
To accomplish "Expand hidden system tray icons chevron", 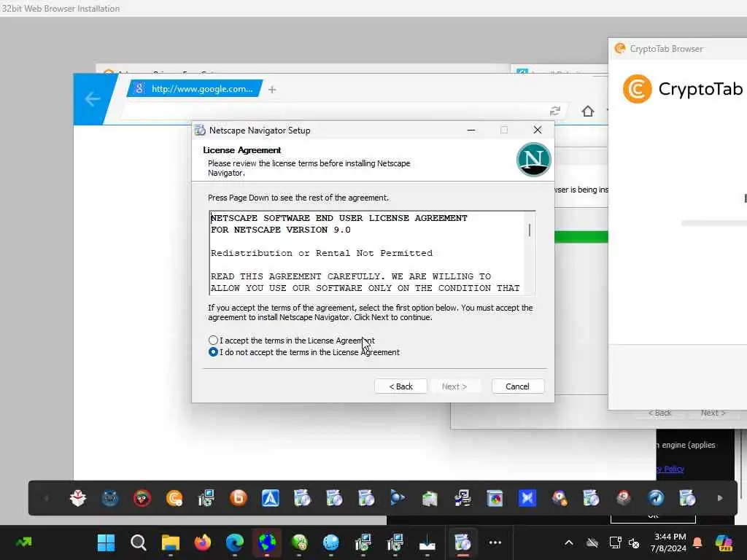I will [569, 542].
